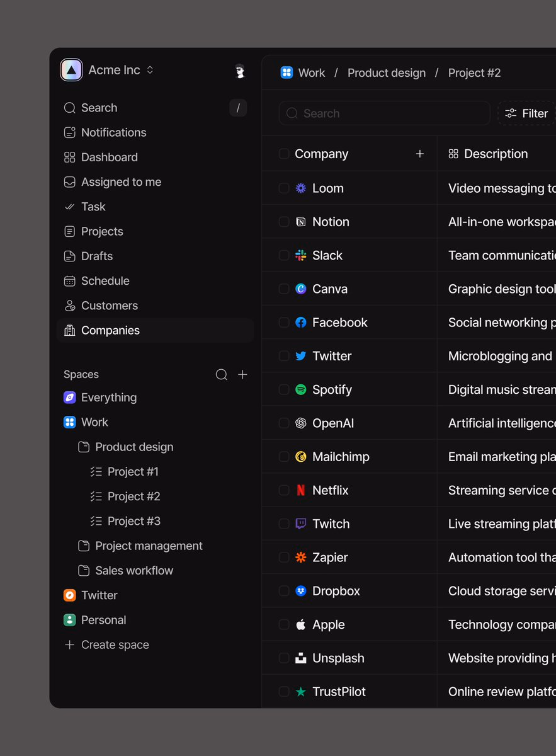
Task: Click the Loom logo icon
Action: point(301,188)
